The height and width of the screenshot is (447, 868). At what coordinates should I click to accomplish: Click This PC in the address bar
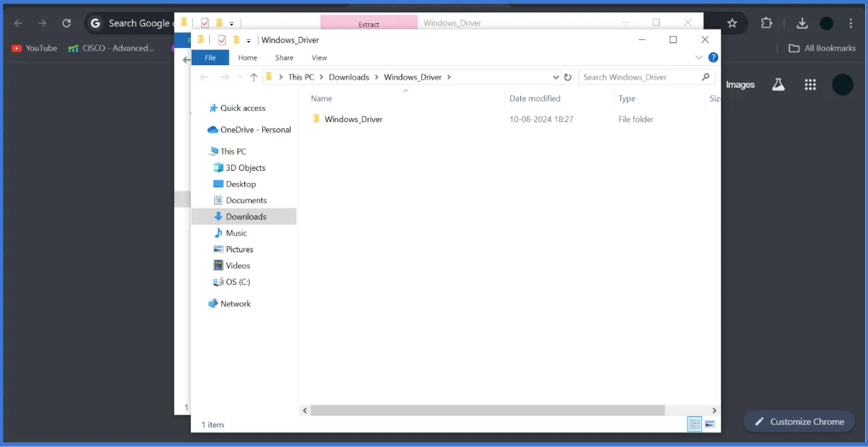point(301,77)
